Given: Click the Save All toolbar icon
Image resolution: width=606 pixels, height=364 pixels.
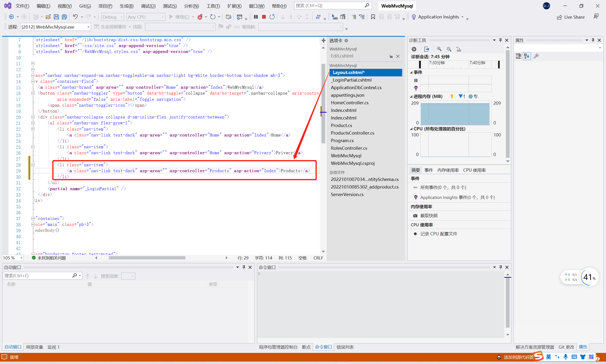Looking at the screenshot, I should click(x=64, y=17).
